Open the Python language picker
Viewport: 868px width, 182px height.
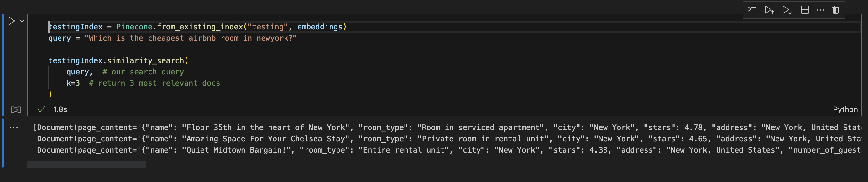(x=845, y=109)
